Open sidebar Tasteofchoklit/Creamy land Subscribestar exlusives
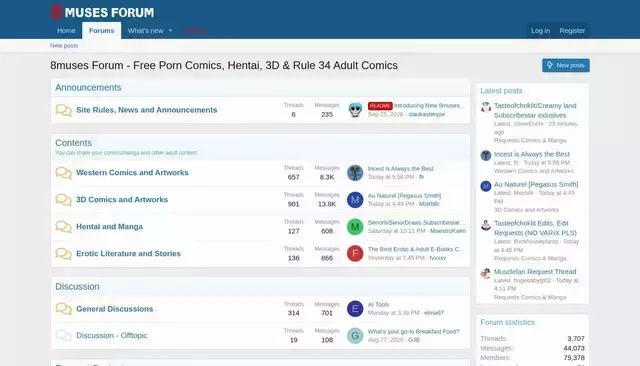The width and height of the screenshot is (640, 366). 535,111
